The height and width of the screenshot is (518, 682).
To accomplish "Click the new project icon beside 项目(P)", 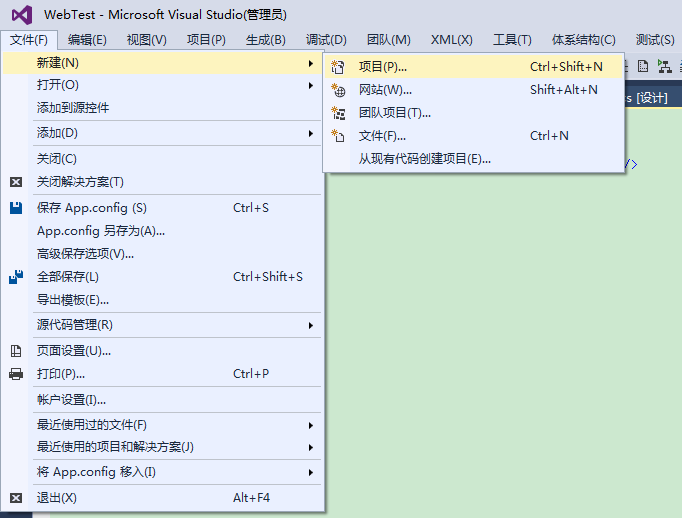I will click(338, 67).
